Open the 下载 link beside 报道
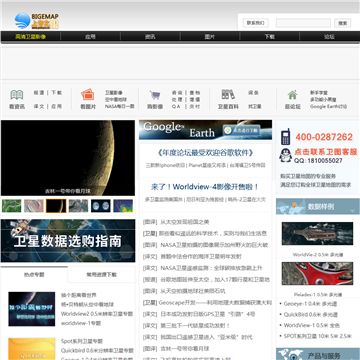The width and height of the screenshot is (360, 360). pyautogui.click(x=56, y=93)
